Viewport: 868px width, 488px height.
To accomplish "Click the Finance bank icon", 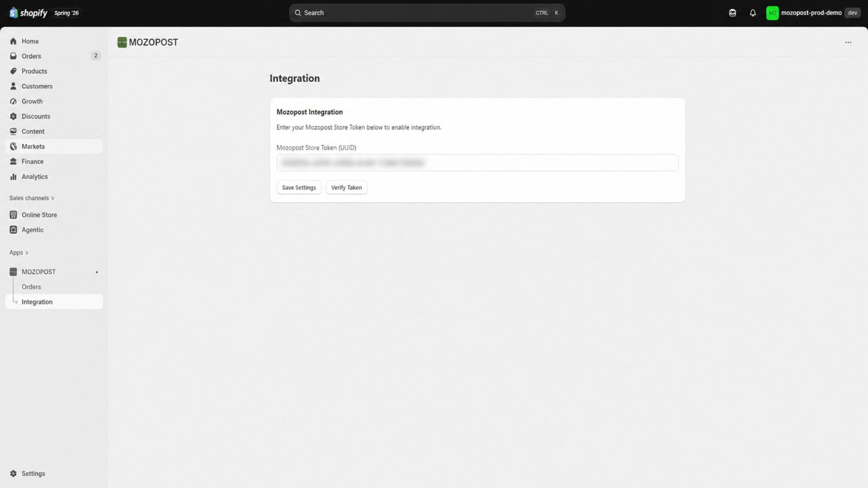I will click(14, 162).
